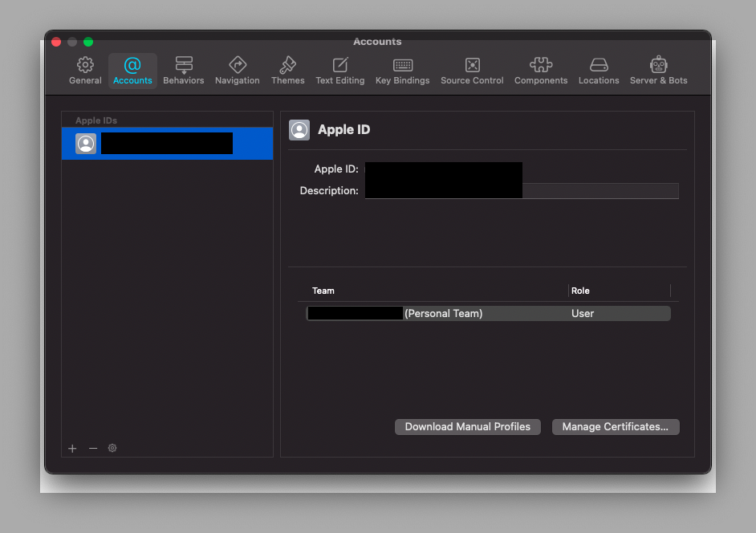Remove selected account with minus button
This screenshot has height=533, width=756.
point(93,449)
